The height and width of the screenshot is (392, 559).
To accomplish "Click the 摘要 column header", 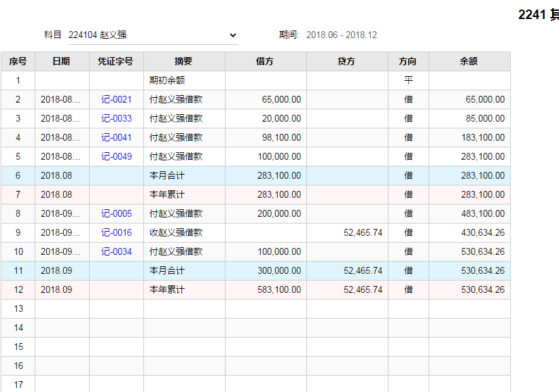I will 184,61.
